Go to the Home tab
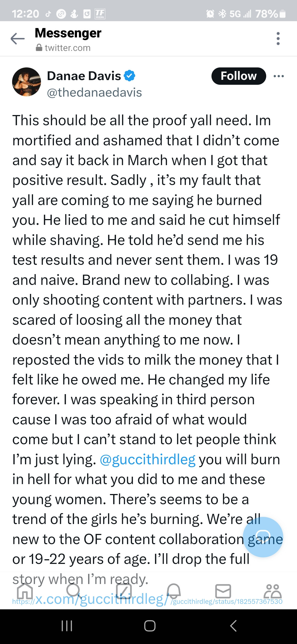Image resolution: width=297 pixels, height=644 pixels. [25, 591]
